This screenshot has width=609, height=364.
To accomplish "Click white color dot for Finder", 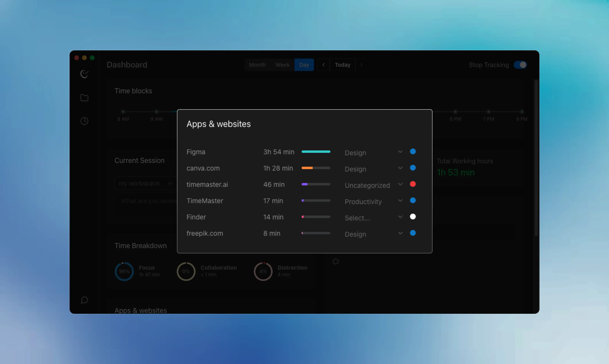I will click(x=413, y=217).
